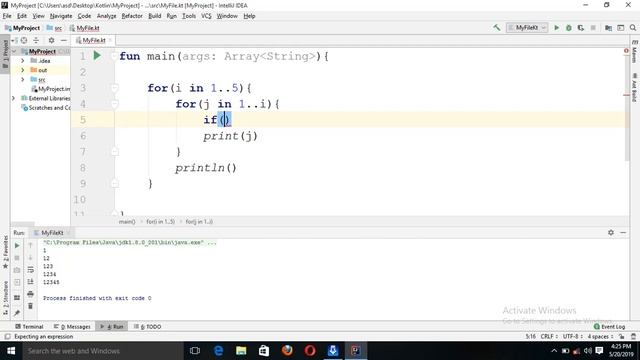
Task: Fold the outer for loop at line 3
Action: [x=115, y=88]
